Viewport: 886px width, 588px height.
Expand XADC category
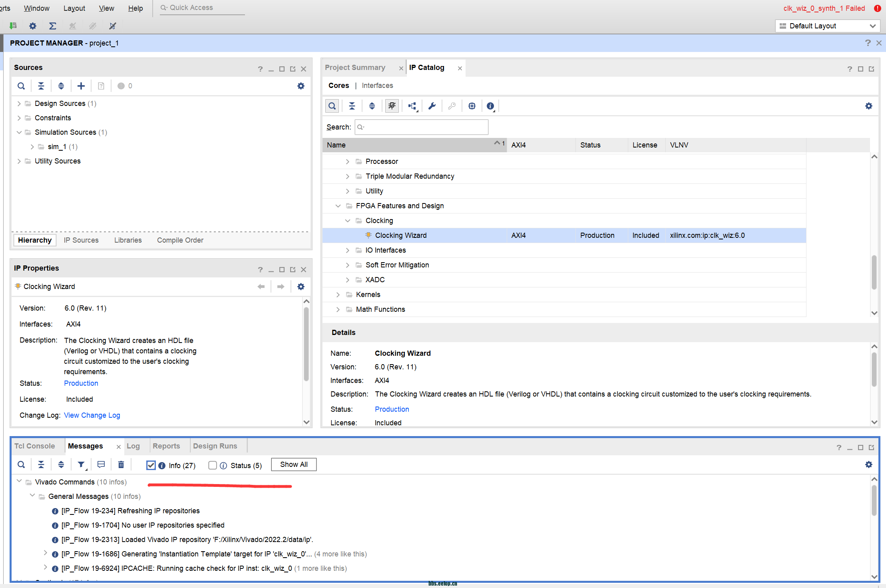click(348, 280)
